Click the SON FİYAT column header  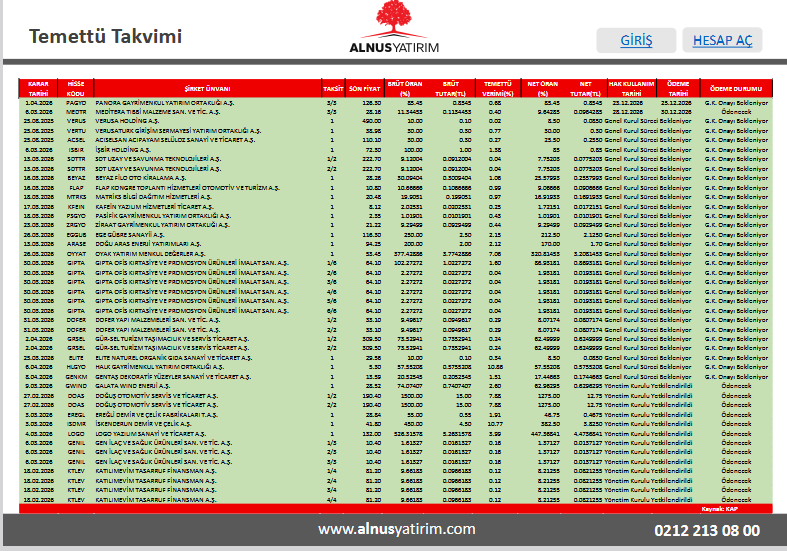point(365,88)
